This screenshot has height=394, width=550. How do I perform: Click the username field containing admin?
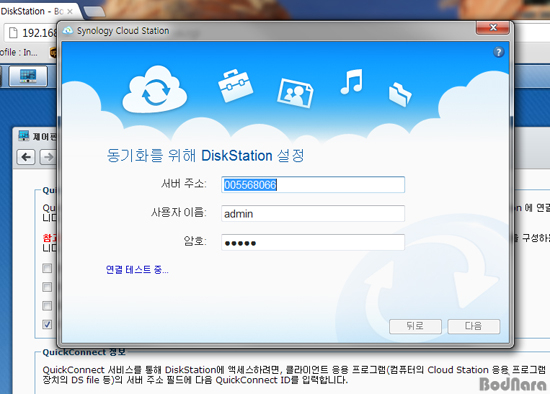coord(313,213)
